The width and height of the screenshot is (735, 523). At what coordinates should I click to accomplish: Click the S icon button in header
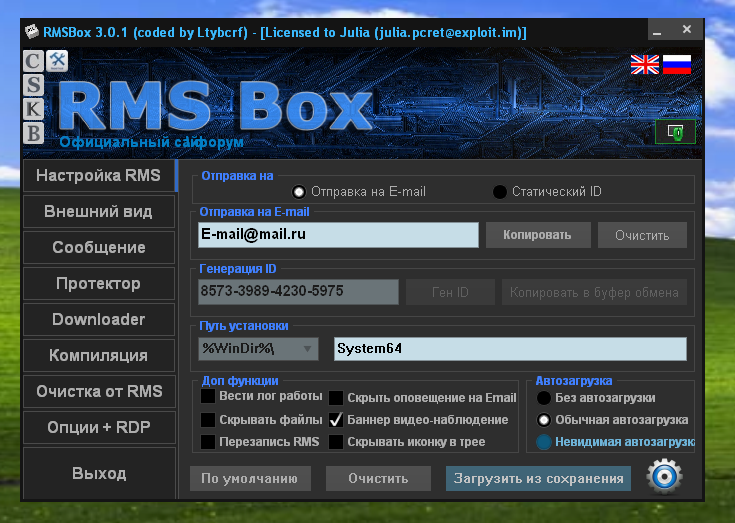click(34, 85)
